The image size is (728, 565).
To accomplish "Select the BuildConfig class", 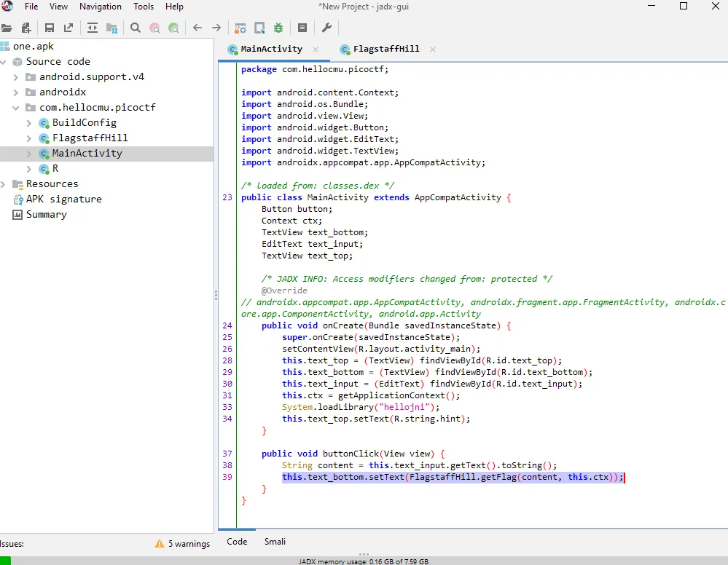I will [x=84, y=123].
